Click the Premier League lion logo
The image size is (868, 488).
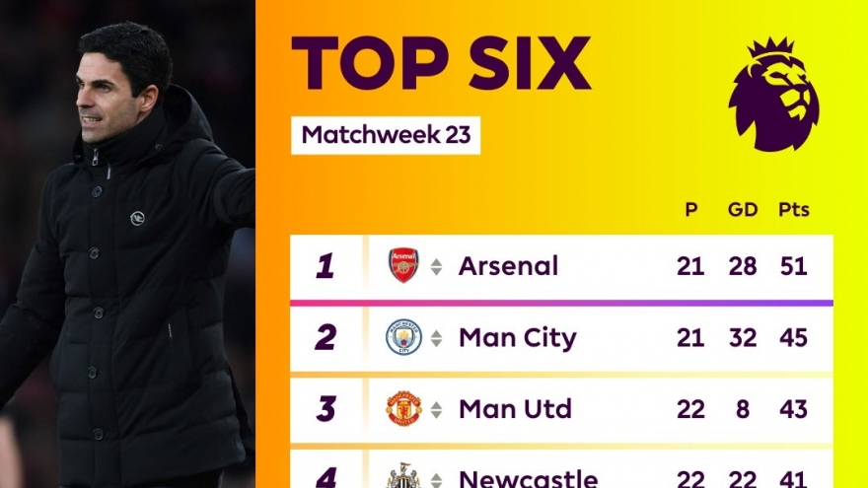[773, 95]
